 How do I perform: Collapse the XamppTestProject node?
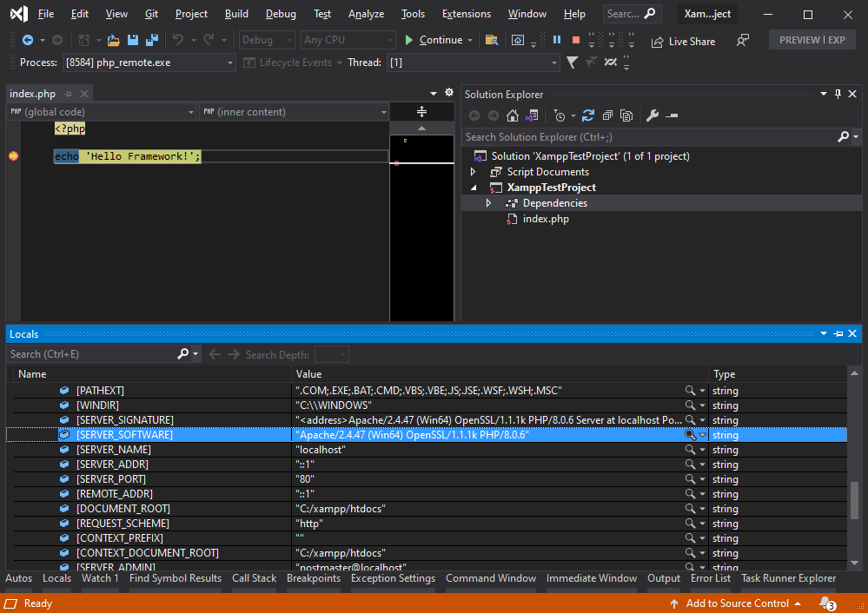(x=474, y=188)
